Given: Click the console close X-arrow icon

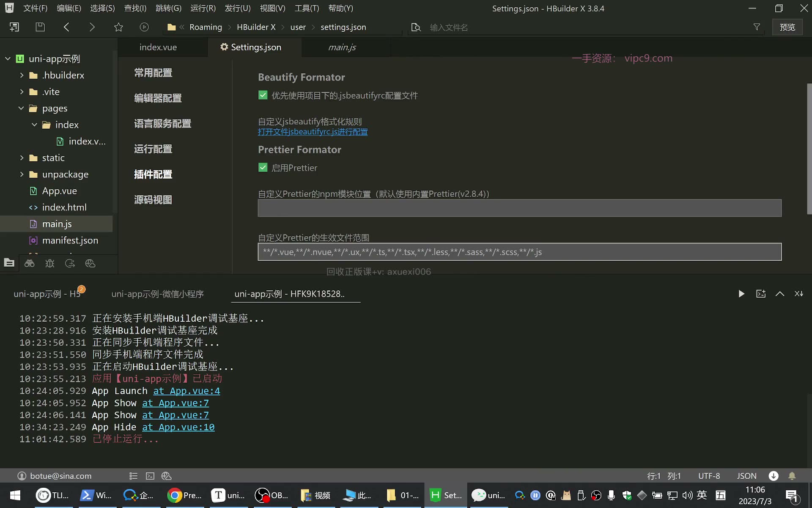Looking at the screenshot, I should pos(799,294).
